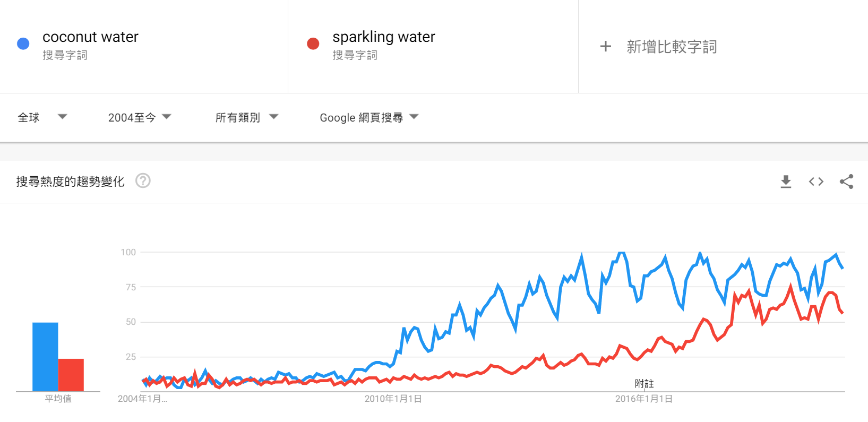The width and height of the screenshot is (868, 422).
Task: Click the 附註 note marker on the timeline
Action: pyautogui.click(x=644, y=384)
